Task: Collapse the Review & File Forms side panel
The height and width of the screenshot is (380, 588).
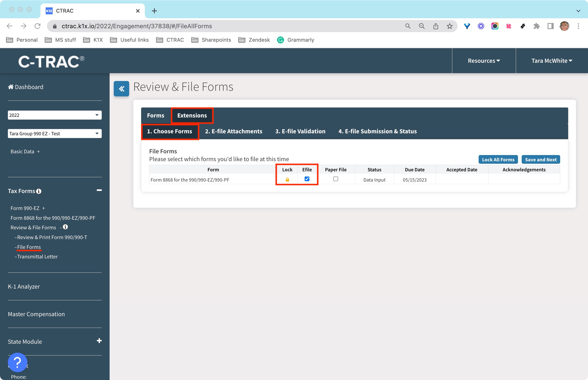Action: click(x=121, y=89)
